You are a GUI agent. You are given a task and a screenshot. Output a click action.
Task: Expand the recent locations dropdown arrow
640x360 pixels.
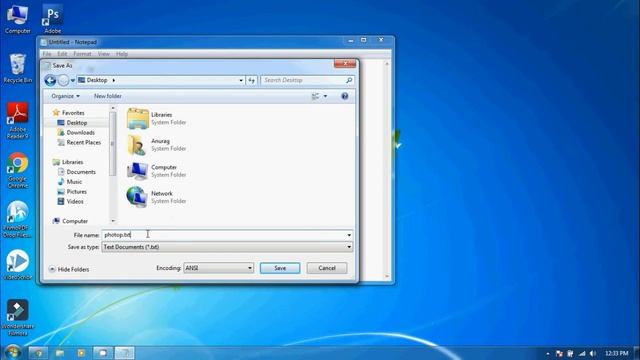point(73,80)
